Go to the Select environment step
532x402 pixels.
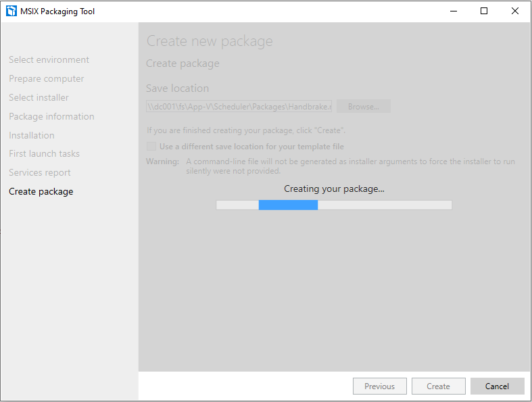click(x=49, y=59)
